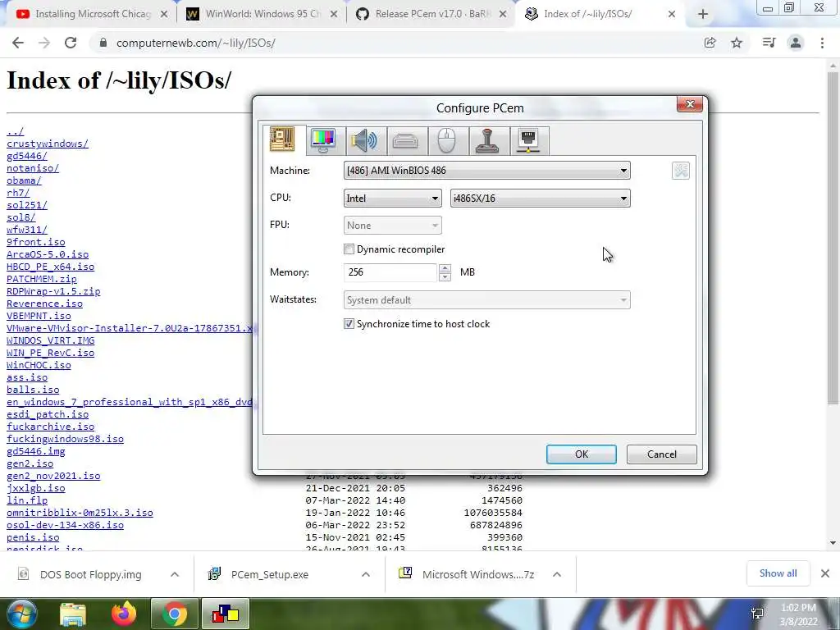Open the Joystick settings tab
Image resolution: width=840 pixels, height=630 pixels.
pos(487,141)
